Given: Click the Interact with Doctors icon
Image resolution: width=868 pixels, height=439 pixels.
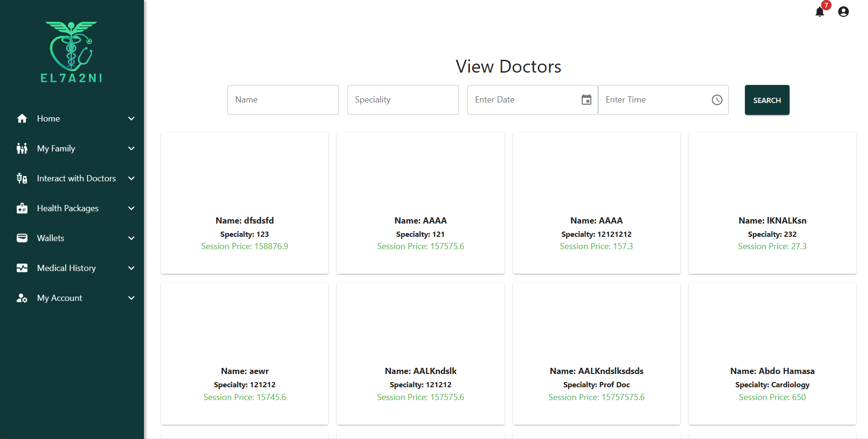Looking at the screenshot, I should coord(22,178).
